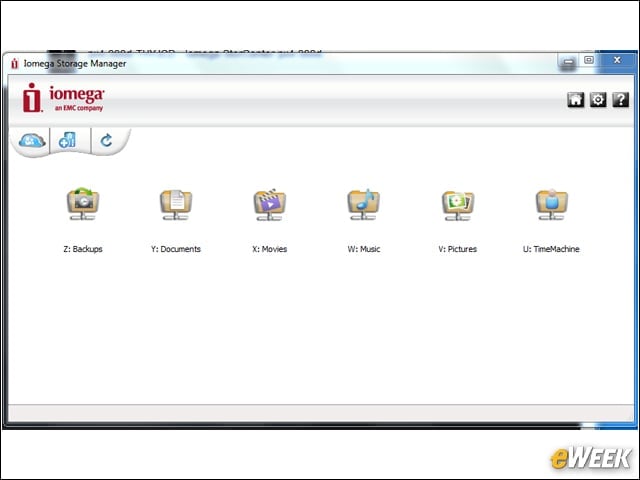Minimize the Iomega Storage Manager window
The width and height of the screenshot is (640, 480).
[568, 61]
